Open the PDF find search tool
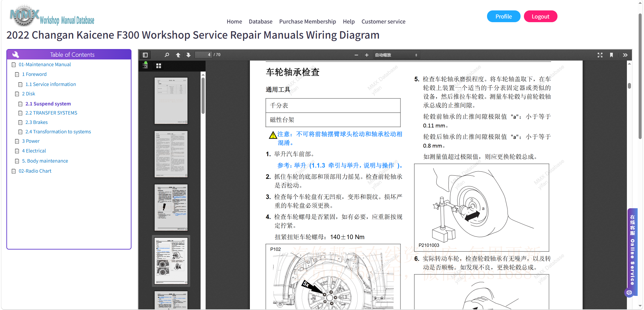 tap(167, 55)
